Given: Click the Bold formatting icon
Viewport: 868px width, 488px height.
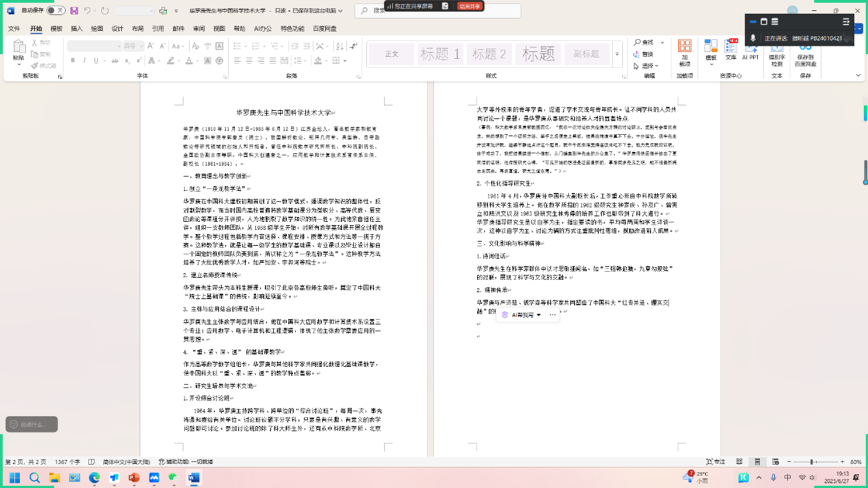Looking at the screenshot, I should tap(73, 60).
